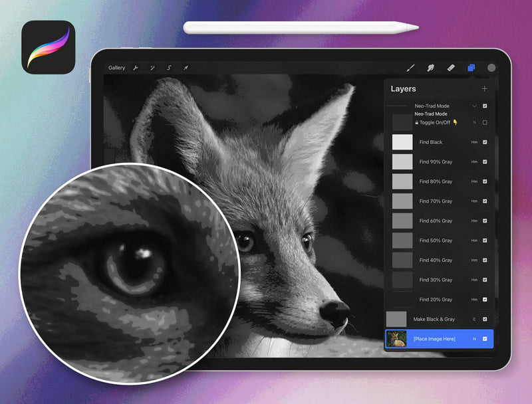Select the Find 80% Gray layer
Screen dimensions: 532x404
tap(436, 181)
